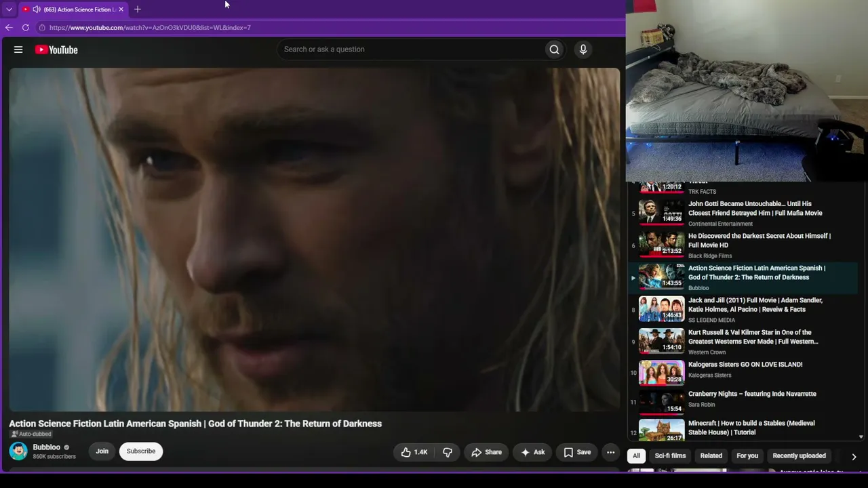
Task: Focus the browser address bar URL
Action: (x=150, y=28)
